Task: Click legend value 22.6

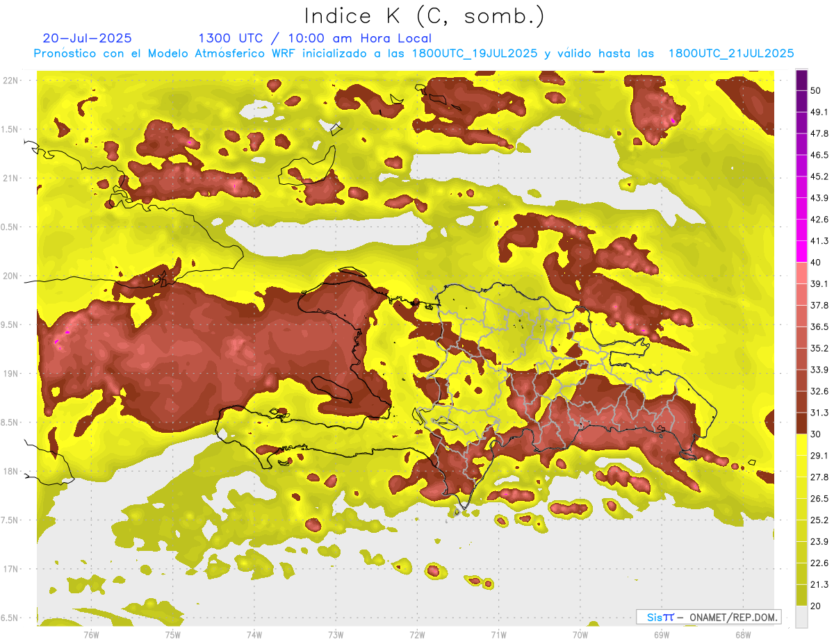Action: click(x=819, y=563)
